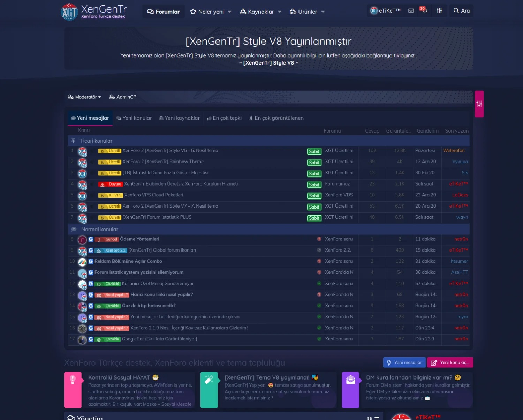Image resolution: width=523 pixels, height=420 pixels.
Task: Expand the Neler yeni dropdown arrow
Action: point(229,12)
